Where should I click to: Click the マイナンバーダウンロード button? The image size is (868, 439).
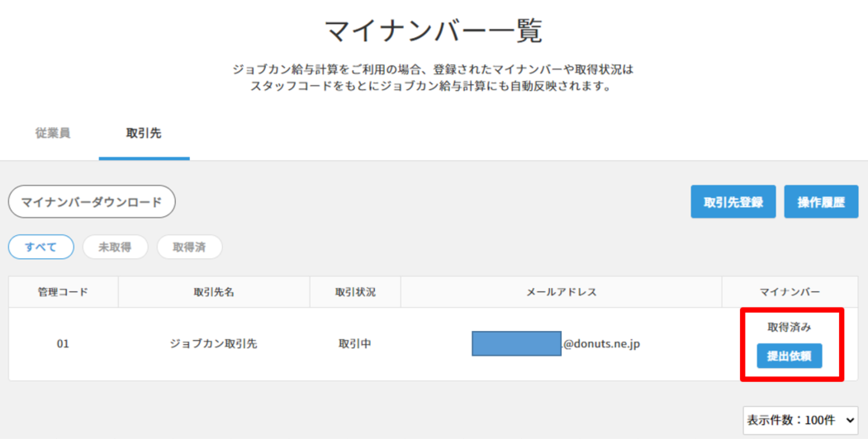click(92, 201)
